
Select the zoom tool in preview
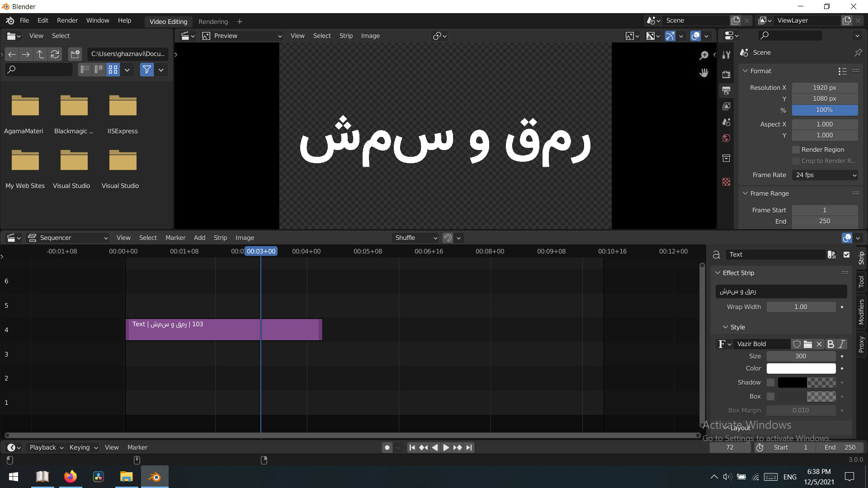[x=704, y=55]
